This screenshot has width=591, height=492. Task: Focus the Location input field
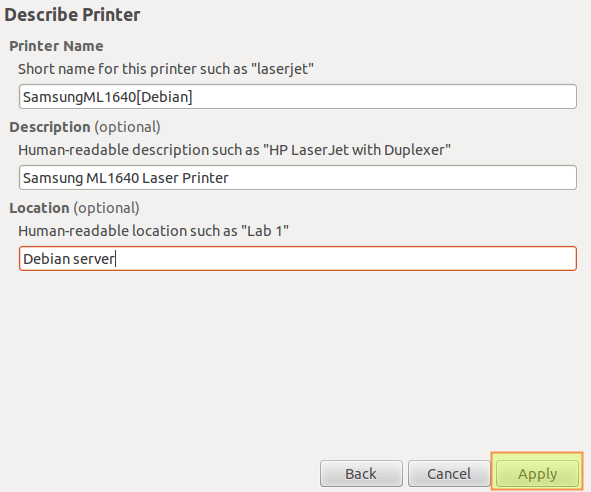point(298,259)
